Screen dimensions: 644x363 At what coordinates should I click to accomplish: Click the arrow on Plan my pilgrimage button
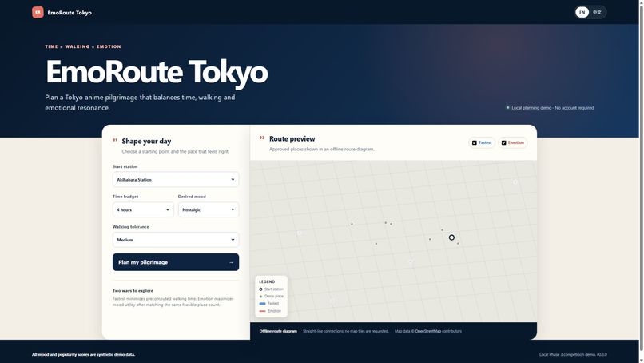click(231, 262)
